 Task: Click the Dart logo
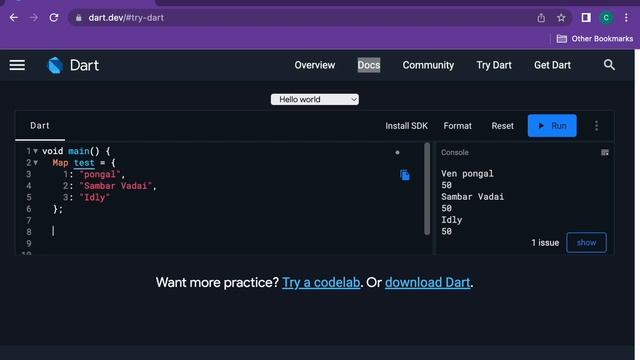point(73,65)
